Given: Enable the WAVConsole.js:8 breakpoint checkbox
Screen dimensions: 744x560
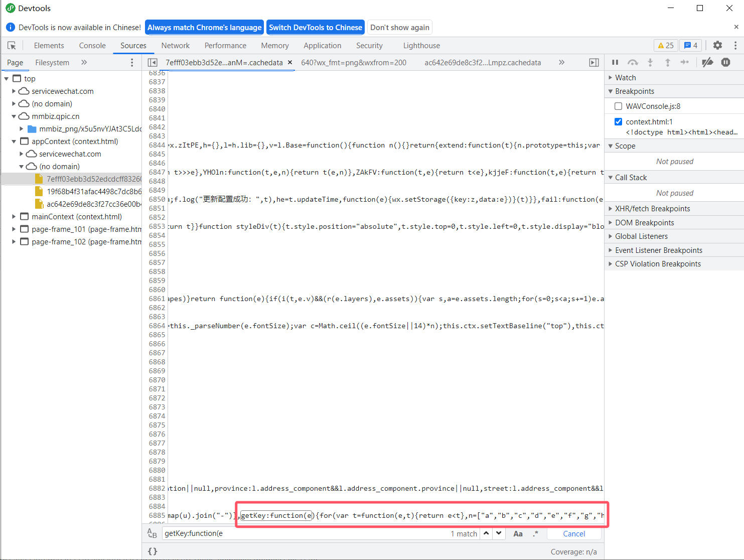Looking at the screenshot, I should [618, 106].
